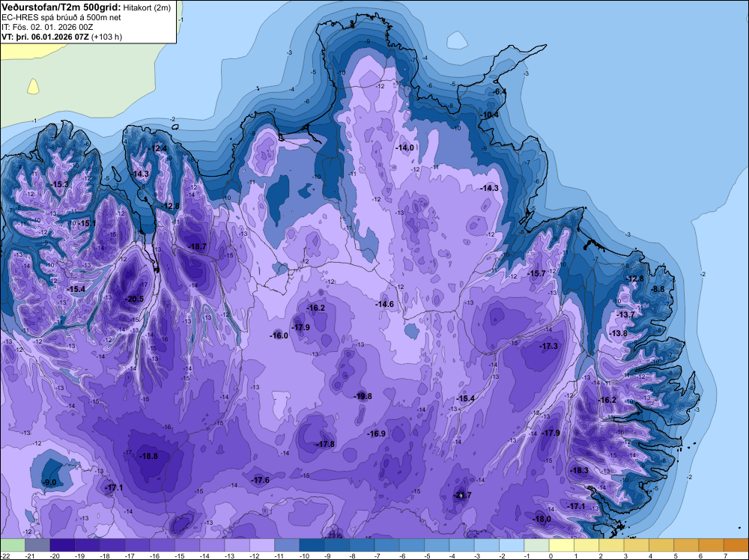Viewport: 749px width, 560px height.
Task: Select the -16.9 temperature reading
Action: [x=377, y=433]
